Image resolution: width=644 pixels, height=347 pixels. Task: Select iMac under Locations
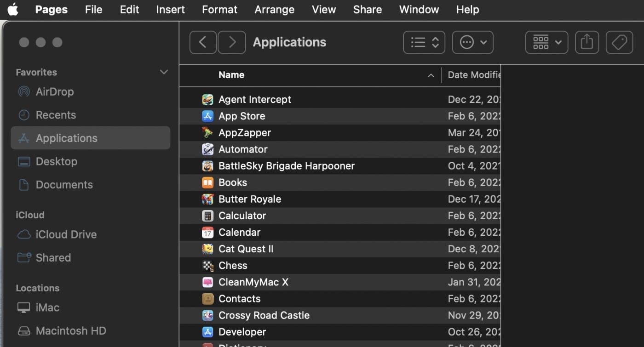point(91,307)
